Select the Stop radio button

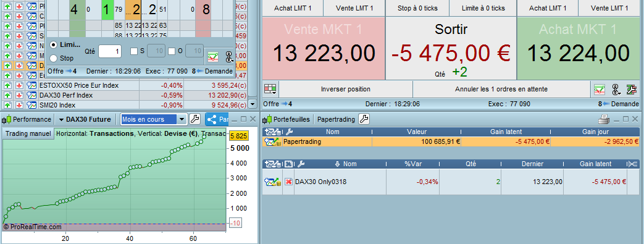coord(53,58)
